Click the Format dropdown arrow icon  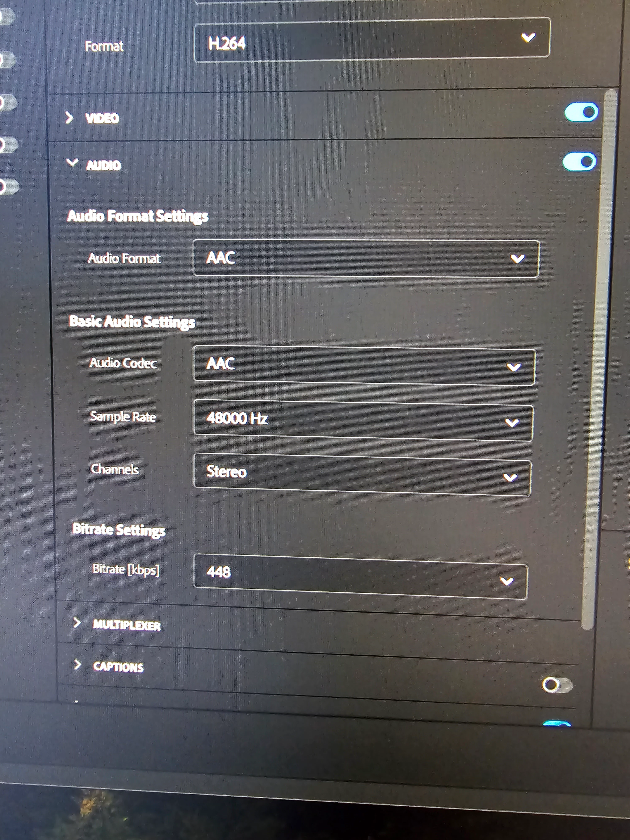tap(528, 37)
